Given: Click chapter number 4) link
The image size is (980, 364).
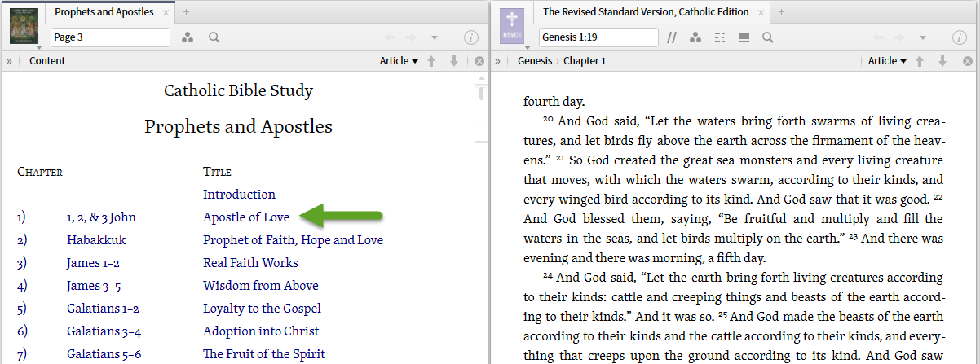Looking at the screenshot, I should (22, 286).
